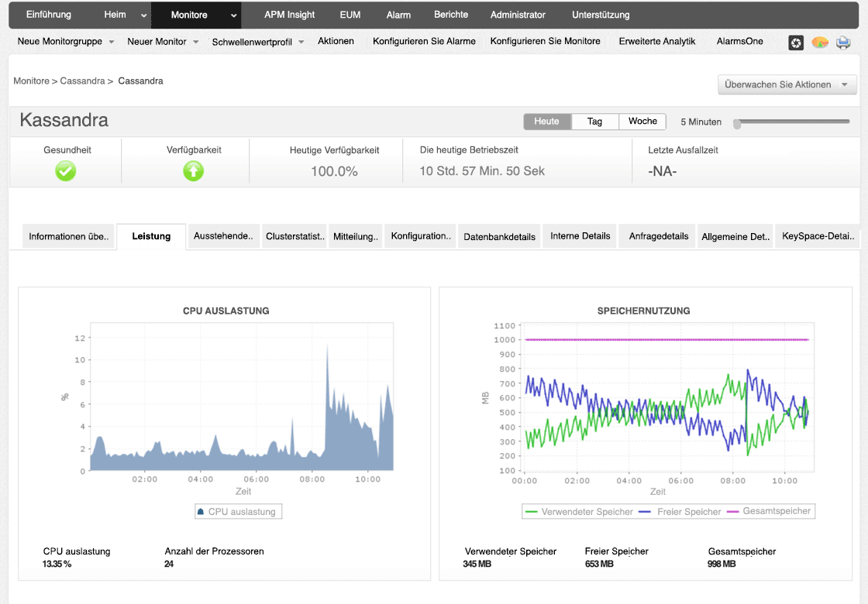Select the Erweiterte Analytik toolbar item

[656, 42]
